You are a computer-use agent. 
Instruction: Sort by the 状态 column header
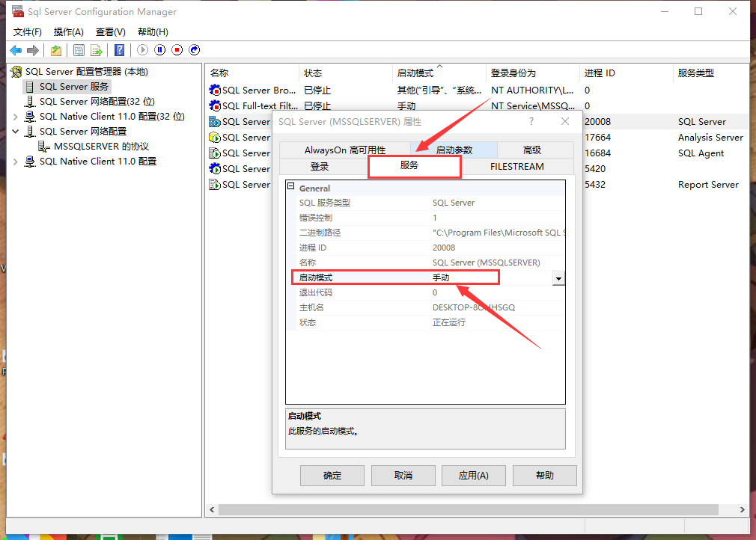[x=346, y=73]
